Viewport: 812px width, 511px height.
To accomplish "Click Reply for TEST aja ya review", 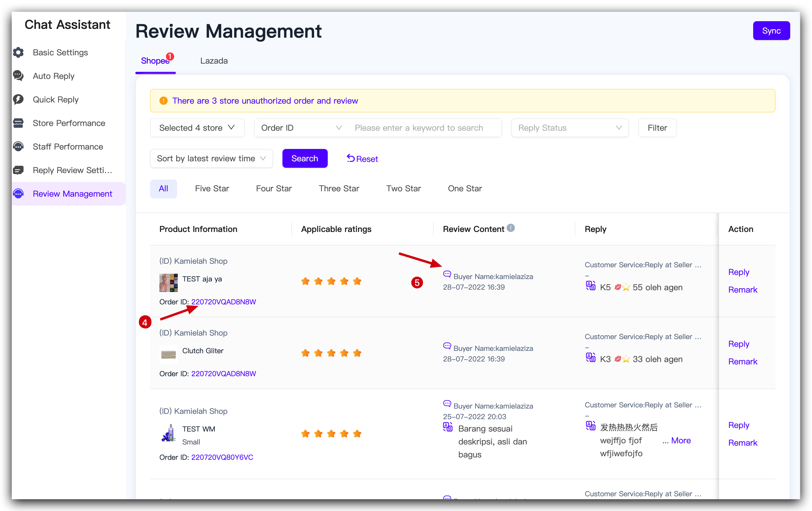I will click(738, 272).
